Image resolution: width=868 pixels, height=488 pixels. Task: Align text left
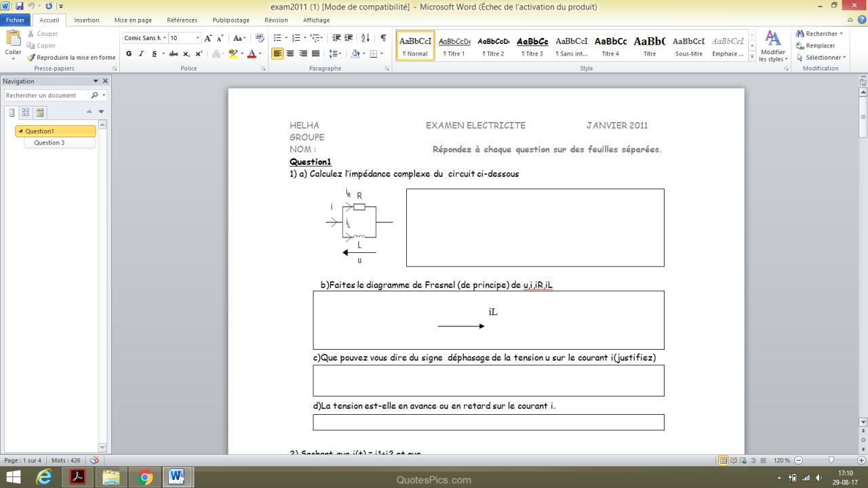click(277, 54)
